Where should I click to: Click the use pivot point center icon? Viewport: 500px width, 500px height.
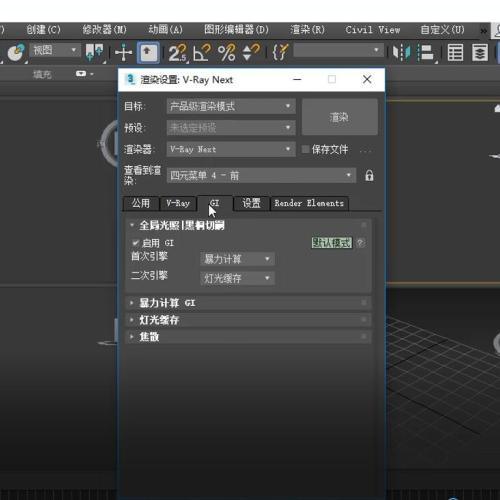[94, 53]
